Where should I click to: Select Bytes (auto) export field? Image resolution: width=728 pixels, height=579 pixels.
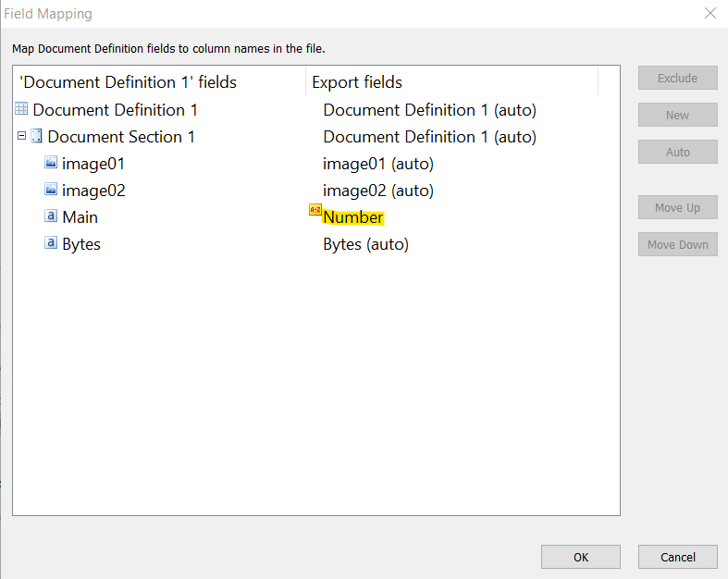point(366,244)
